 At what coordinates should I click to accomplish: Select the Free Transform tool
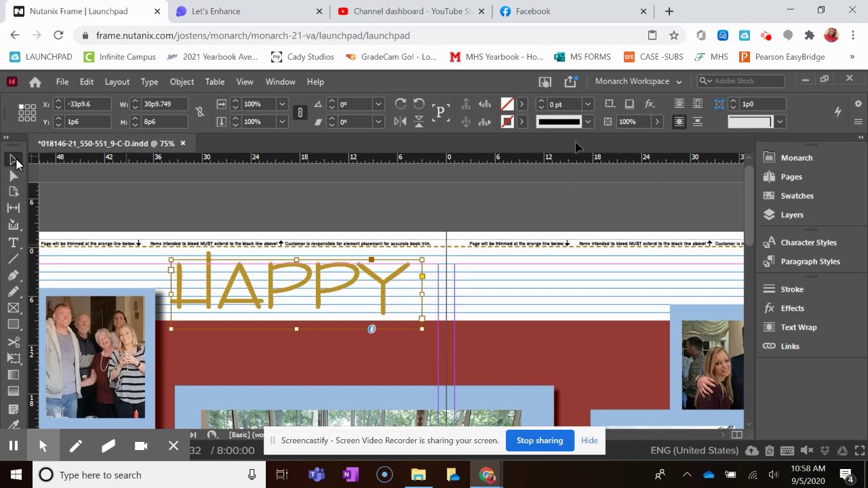13,358
